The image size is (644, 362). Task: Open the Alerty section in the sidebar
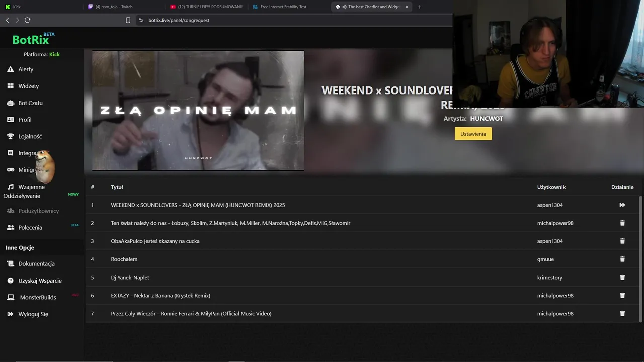pos(26,69)
